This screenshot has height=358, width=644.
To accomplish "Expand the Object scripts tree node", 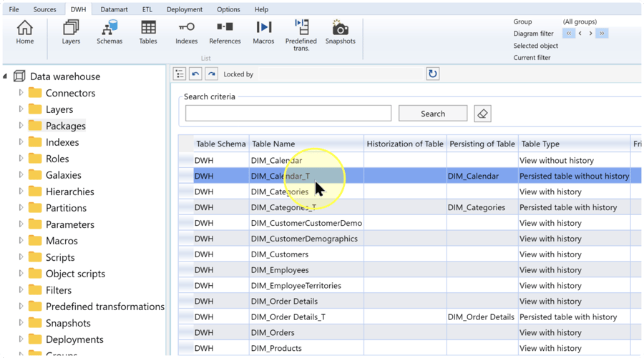I will click(x=21, y=273).
